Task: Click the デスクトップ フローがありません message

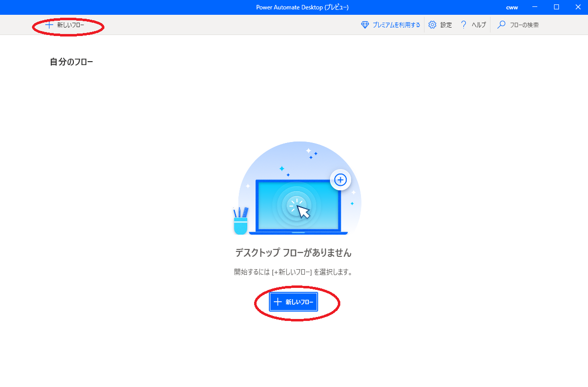Action: [294, 253]
